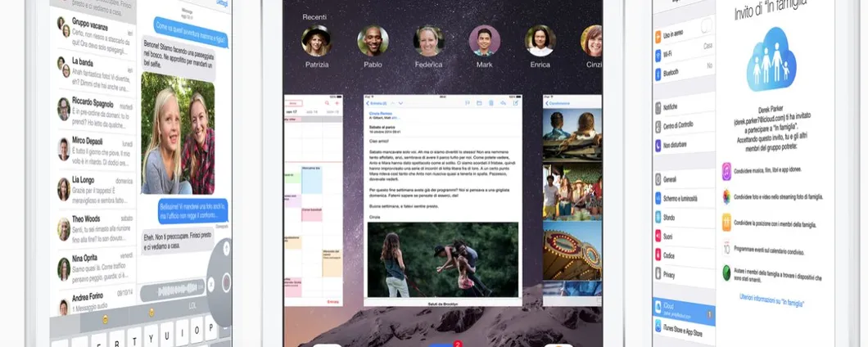Tap the Family Sharing cloud icon
This screenshot has width=868, height=347.
[771, 59]
